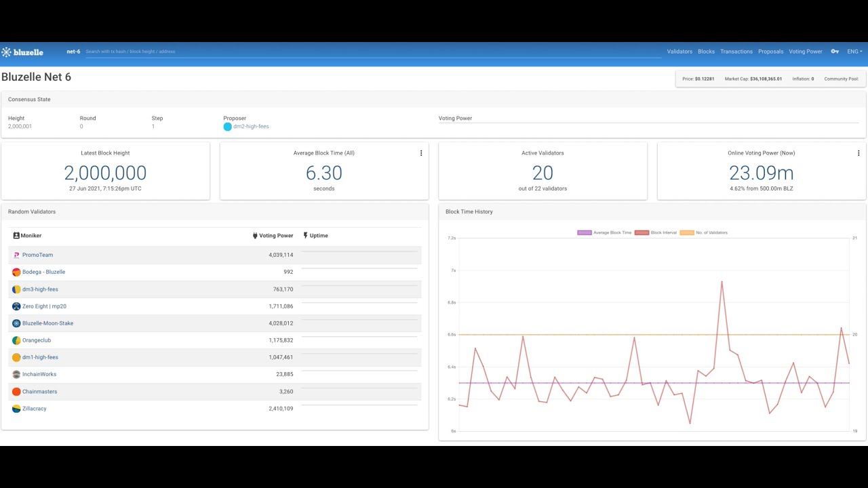The height and width of the screenshot is (488, 868).
Task: Open Bluzelle-Moon-Stake validator link
Action: click(47, 323)
